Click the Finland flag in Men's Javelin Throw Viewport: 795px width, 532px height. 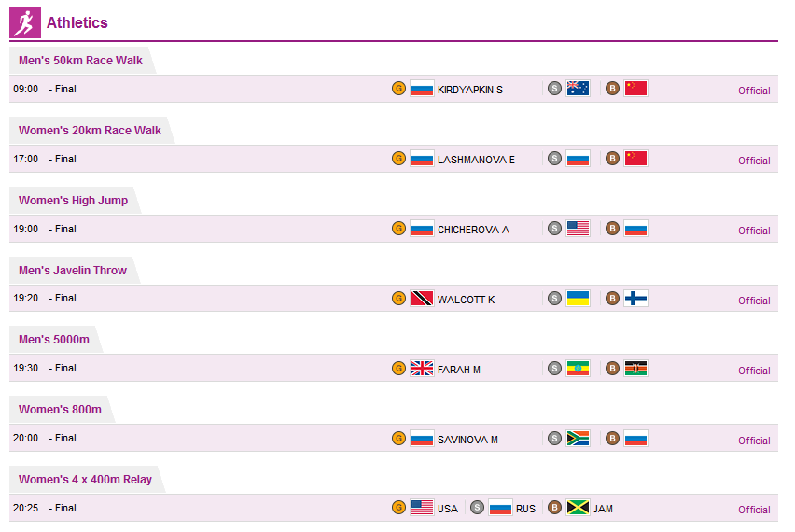coord(635,299)
